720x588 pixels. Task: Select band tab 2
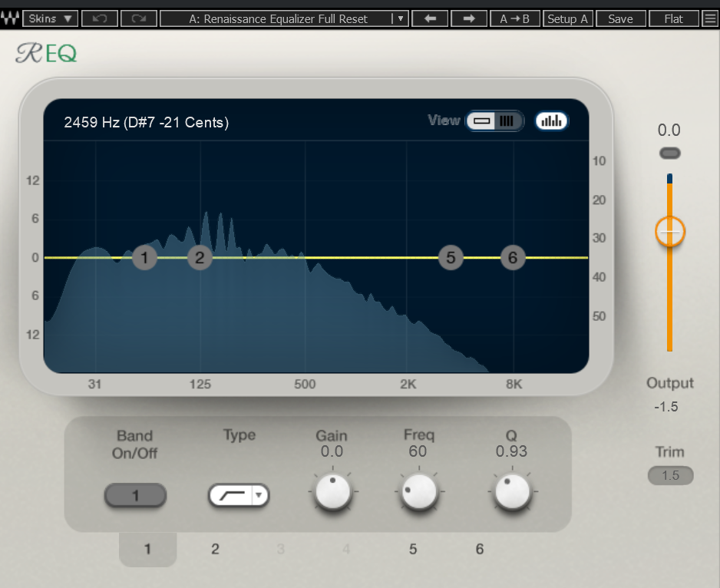tap(215, 549)
